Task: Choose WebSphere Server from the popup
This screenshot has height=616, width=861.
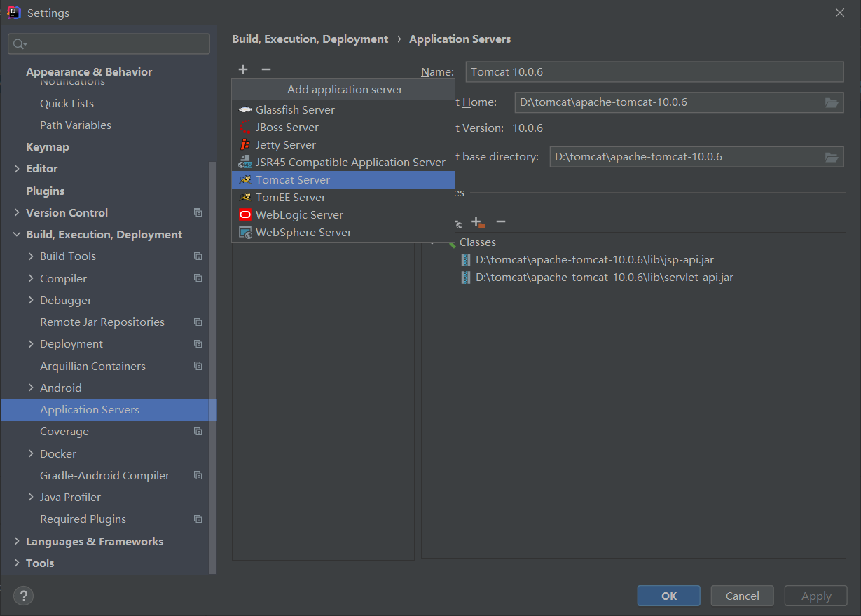Action: tap(343, 233)
